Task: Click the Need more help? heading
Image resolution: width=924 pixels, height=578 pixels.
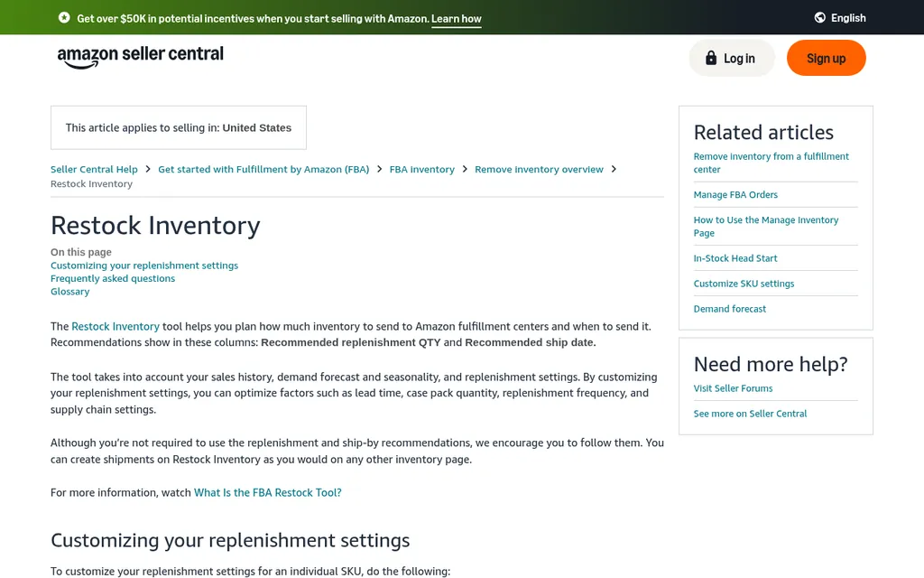Action: tap(771, 365)
